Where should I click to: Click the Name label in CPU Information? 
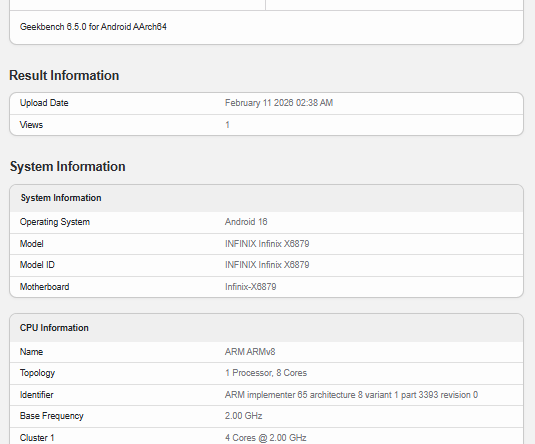(31, 352)
